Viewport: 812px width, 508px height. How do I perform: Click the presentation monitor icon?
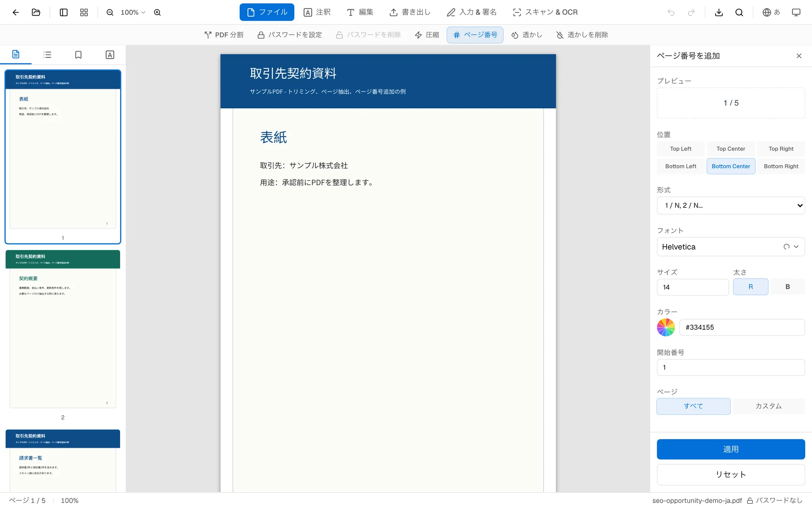796,12
